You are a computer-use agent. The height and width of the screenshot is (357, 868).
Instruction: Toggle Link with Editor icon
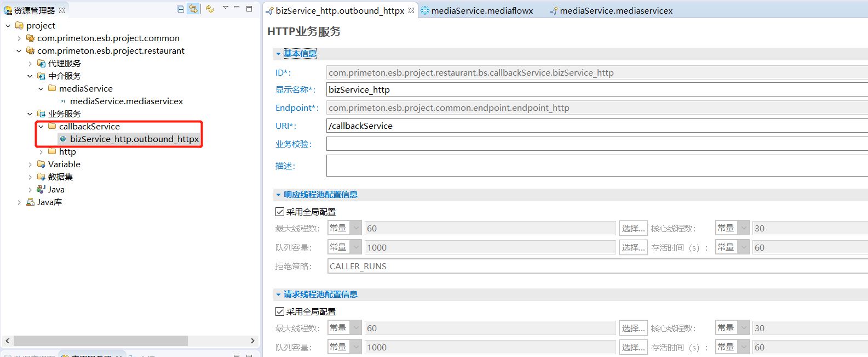[x=193, y=9]
